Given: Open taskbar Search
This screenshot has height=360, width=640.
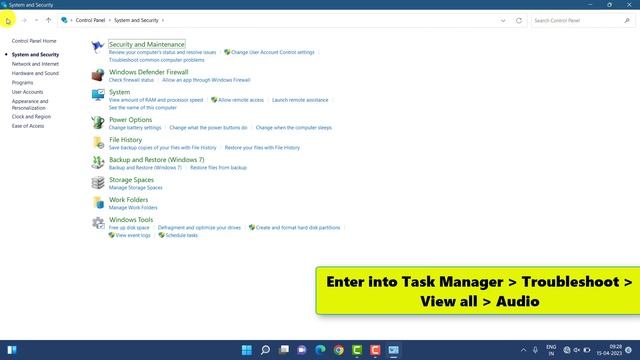Looking at the screenshot, I should [x=265, y=350].
